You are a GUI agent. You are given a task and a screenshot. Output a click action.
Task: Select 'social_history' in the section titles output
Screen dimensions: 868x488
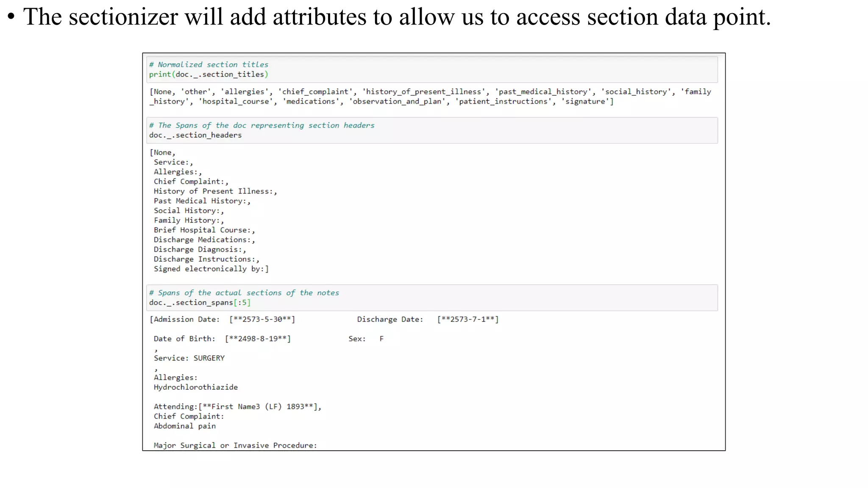636,91
